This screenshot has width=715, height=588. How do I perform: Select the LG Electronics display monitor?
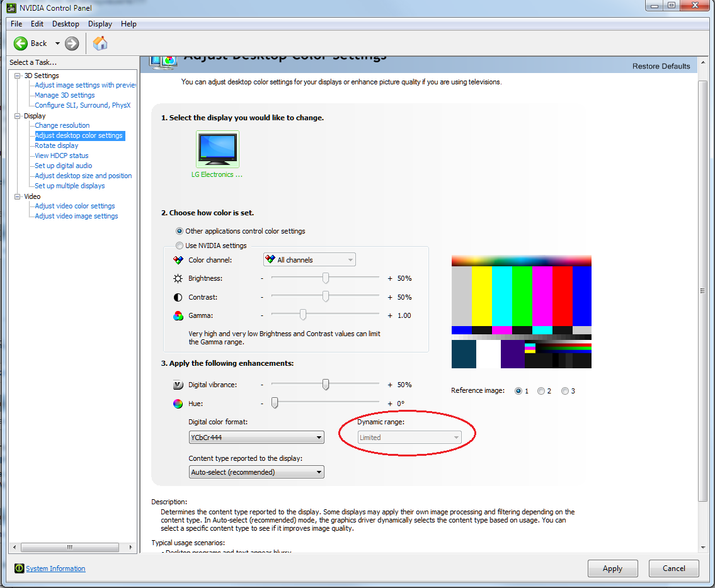tap(217, 149)
